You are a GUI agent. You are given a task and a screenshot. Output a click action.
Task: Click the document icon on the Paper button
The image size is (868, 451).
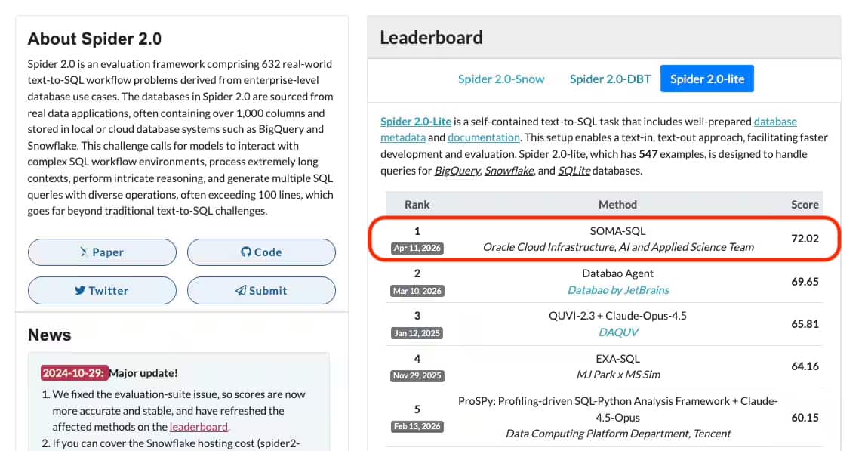point(85,252)
